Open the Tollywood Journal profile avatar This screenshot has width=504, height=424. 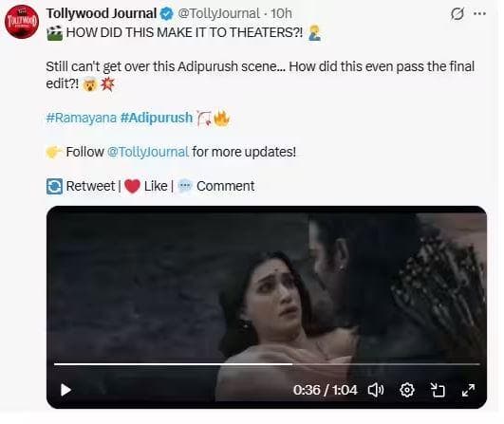22,22
